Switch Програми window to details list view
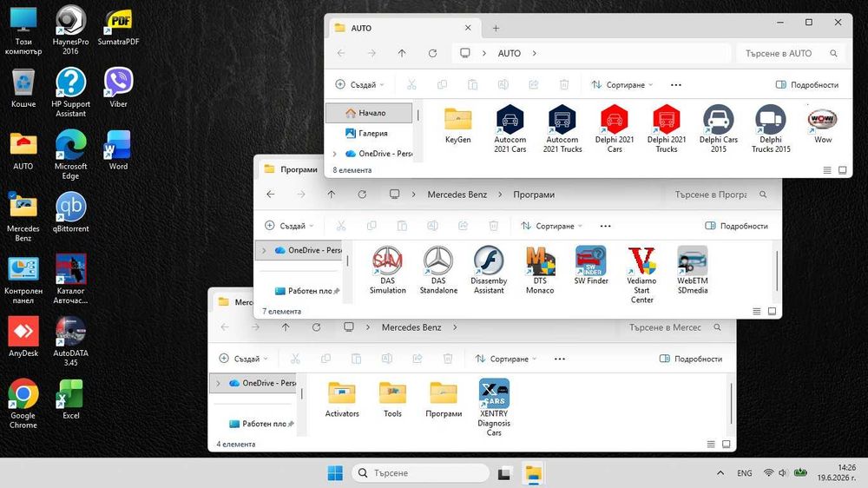 pyautogui.click(x=757, y=312)
